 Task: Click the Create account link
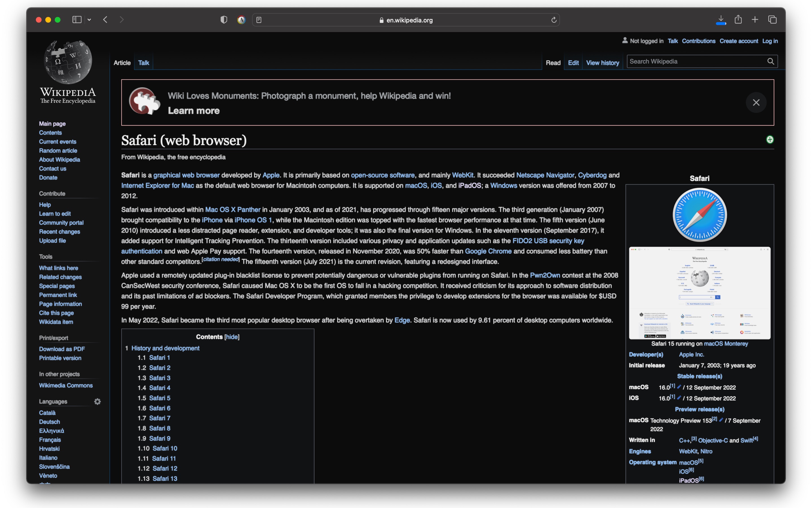coord(738,41)
